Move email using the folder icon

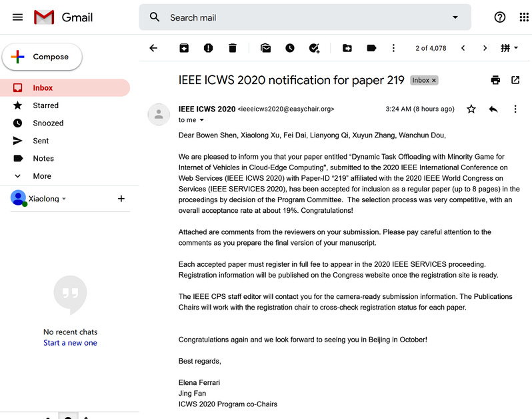pyautogui.click(x=347, y=48)
